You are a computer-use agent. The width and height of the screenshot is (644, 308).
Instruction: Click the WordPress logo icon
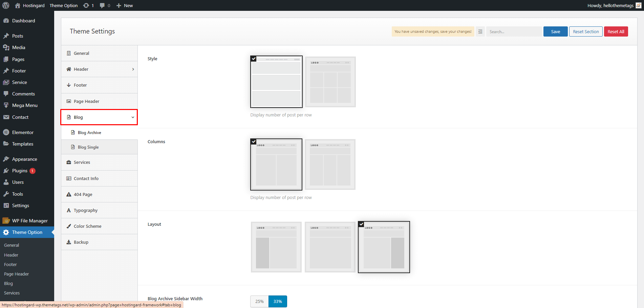tap(6, 5)
